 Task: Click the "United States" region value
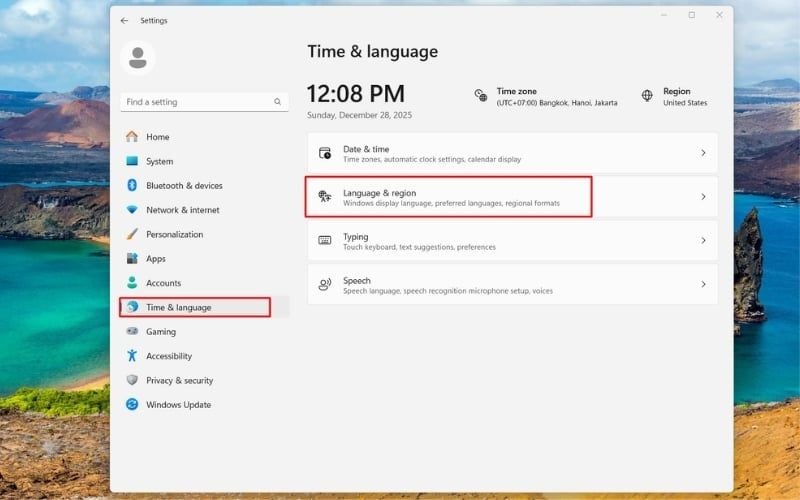click(x=685, y=103)
